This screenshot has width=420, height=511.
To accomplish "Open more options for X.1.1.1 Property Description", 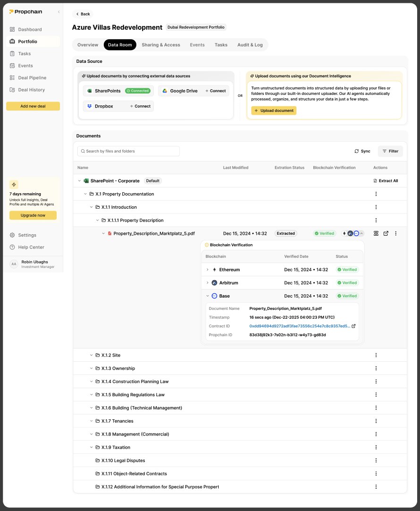I will [376, 220].
